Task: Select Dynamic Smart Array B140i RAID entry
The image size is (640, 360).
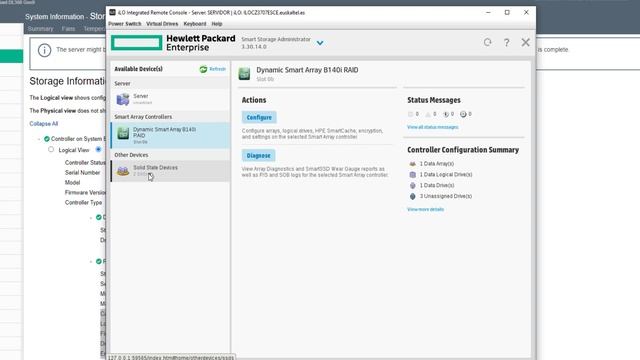Action: (170, 135)
